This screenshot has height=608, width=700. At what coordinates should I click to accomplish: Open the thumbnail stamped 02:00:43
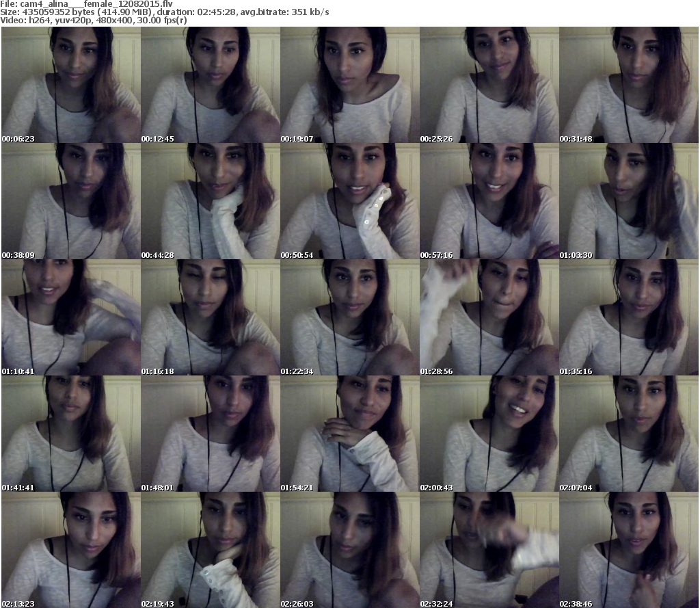(x=489, y=434)
